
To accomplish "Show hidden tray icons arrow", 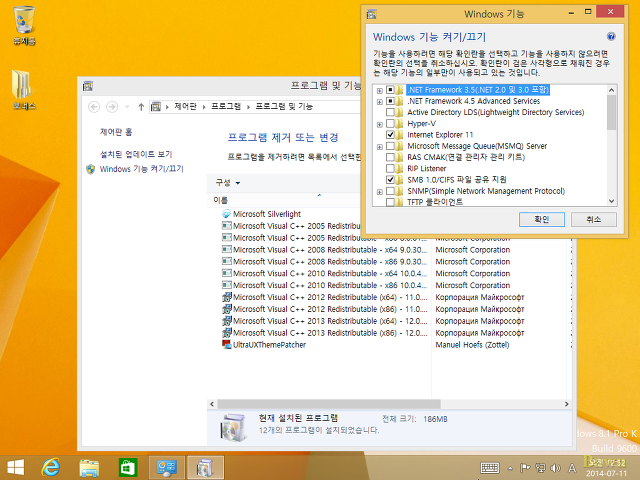I will [510, 468].
